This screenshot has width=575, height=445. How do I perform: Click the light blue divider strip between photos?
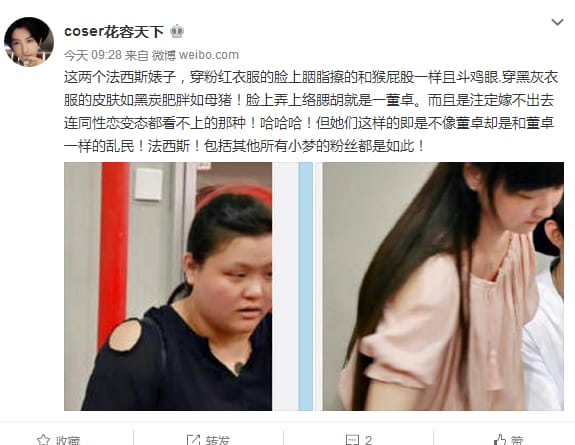click(305, 286)
